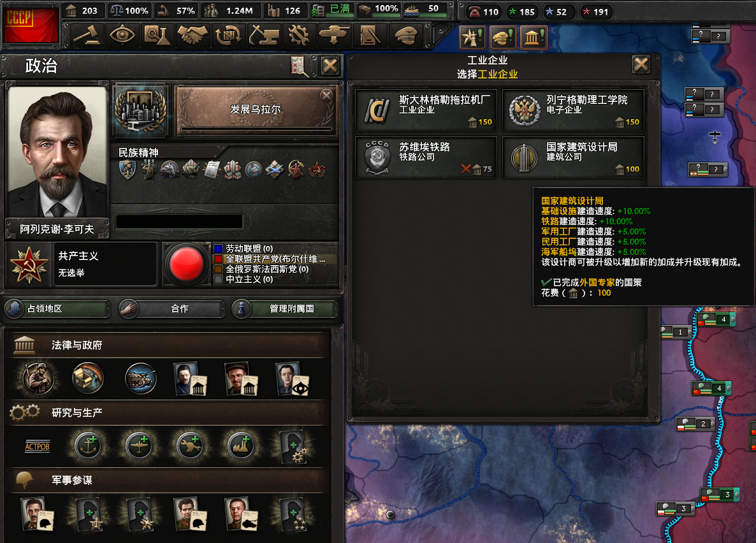This screenshot has width=756, height=543.
Task: Open research flask icon in toolbar
Action: (x=157, y=36)
